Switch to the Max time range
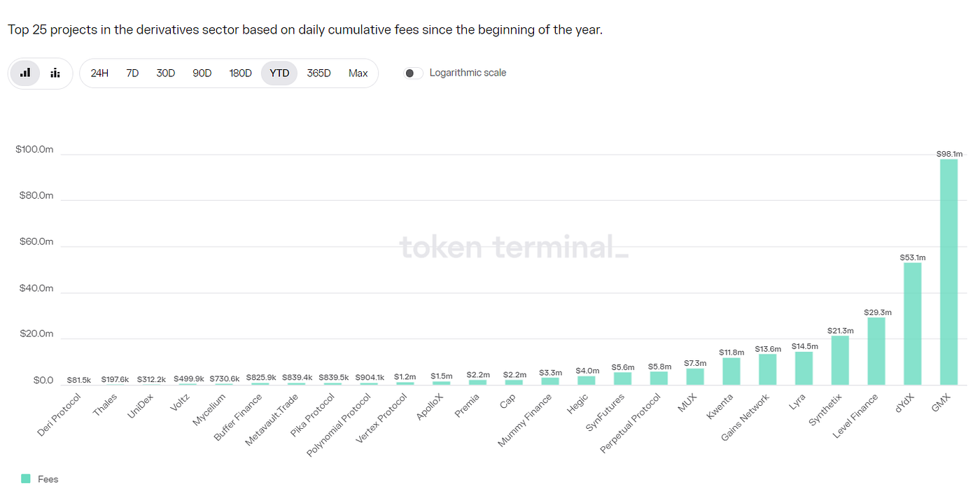980x496 pixels. (x=358, y=73)
